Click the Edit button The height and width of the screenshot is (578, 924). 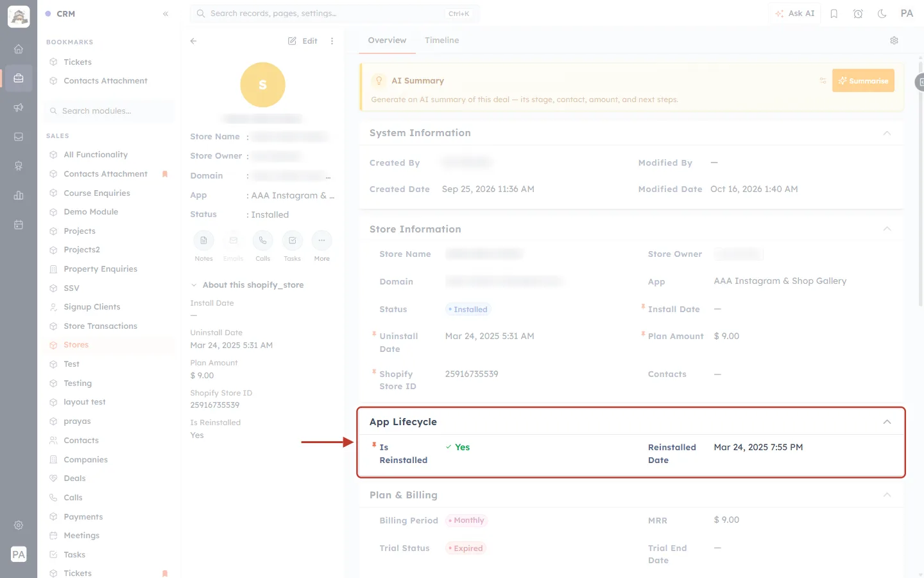(x=303, y=41)
